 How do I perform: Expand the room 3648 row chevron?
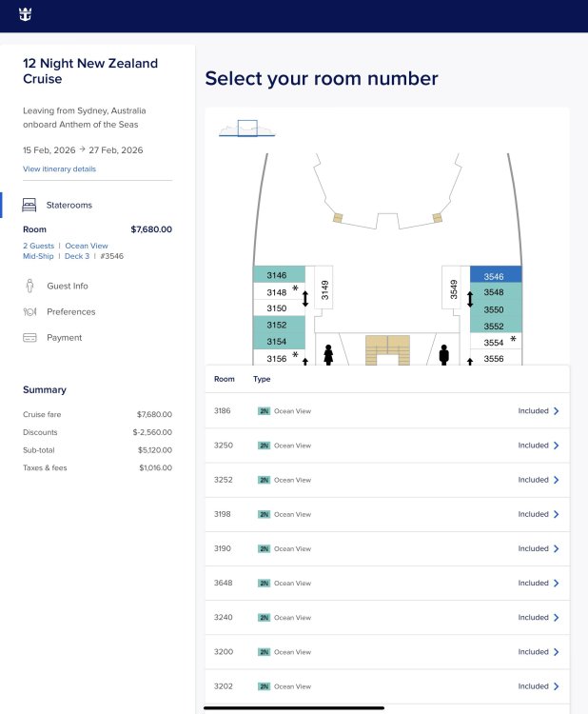click(557, 583)
